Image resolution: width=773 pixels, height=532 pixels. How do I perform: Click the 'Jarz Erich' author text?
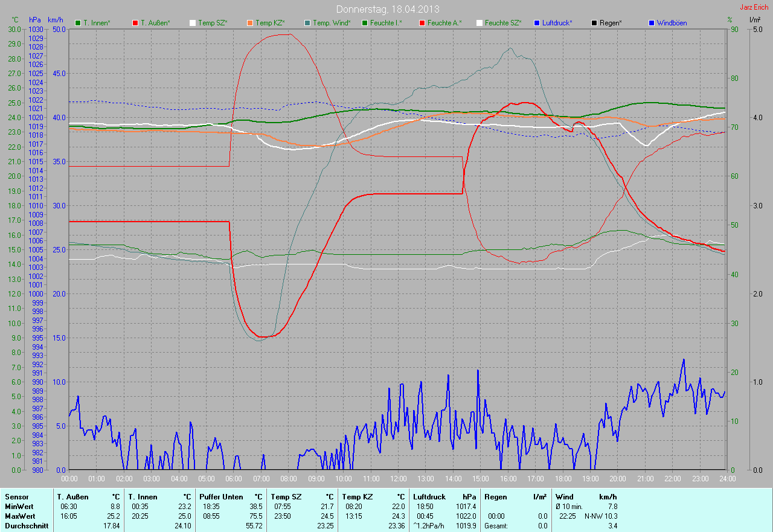(x=754, y=7)
